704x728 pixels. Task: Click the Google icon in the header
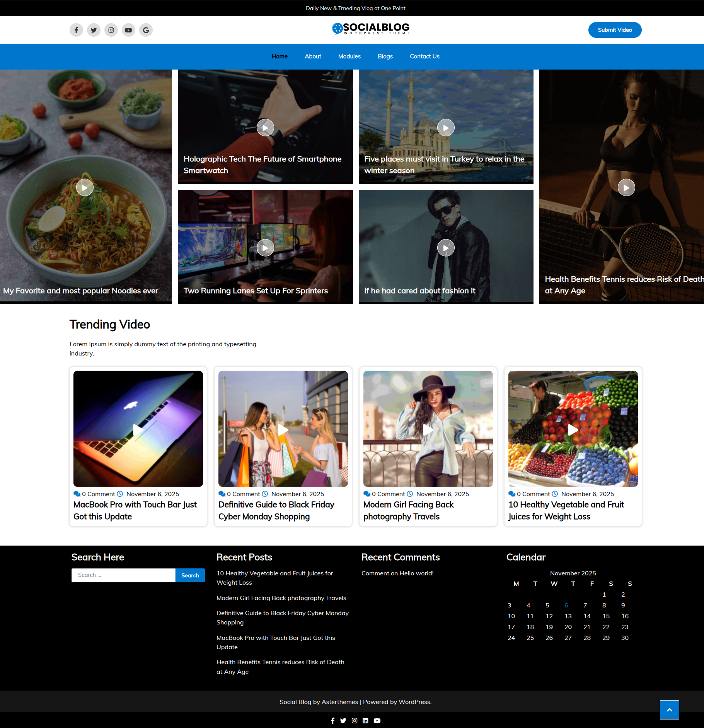[x=146, y=30]
